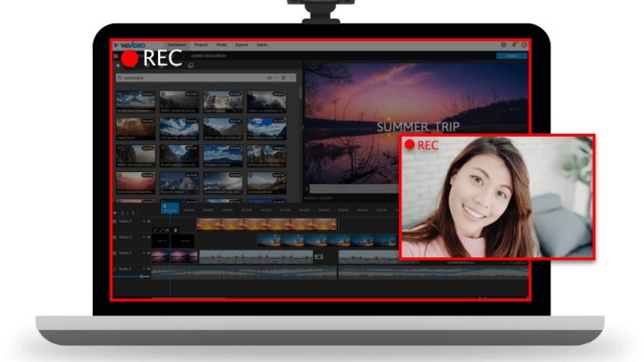Click the transition icon between Video 1 clips

click(318, 257)
